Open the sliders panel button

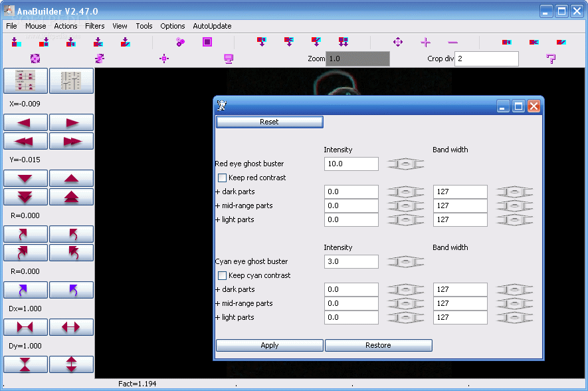[x=71, y=80]
